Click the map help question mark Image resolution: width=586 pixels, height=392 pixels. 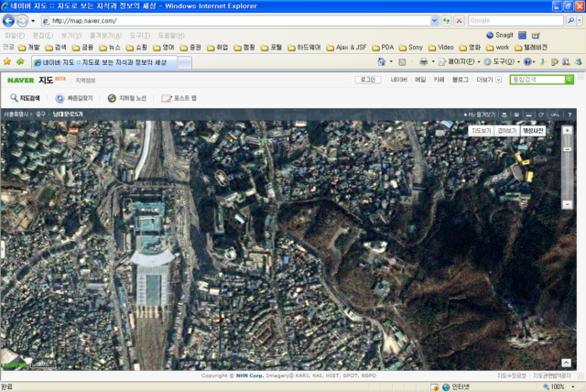click(570, 114)
